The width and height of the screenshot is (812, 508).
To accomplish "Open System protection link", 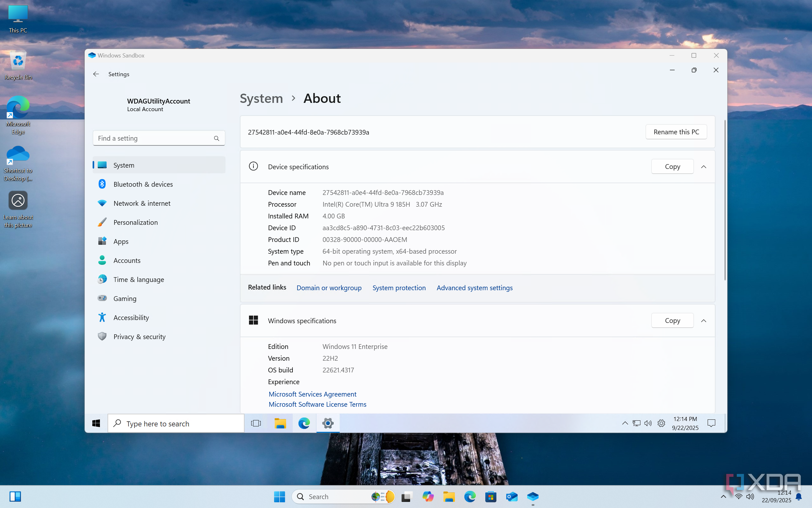I will click(399, 288).
